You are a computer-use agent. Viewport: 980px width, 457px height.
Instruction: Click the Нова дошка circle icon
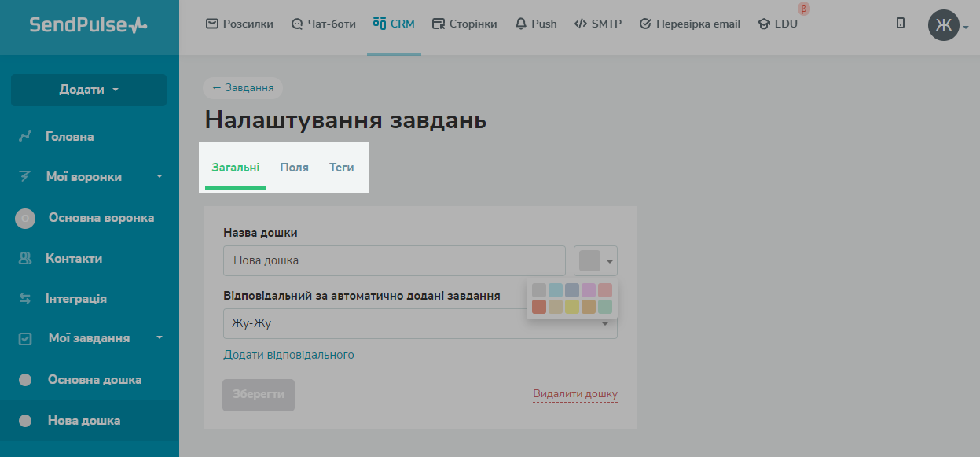pyautogui.click(x=25, y=421)
